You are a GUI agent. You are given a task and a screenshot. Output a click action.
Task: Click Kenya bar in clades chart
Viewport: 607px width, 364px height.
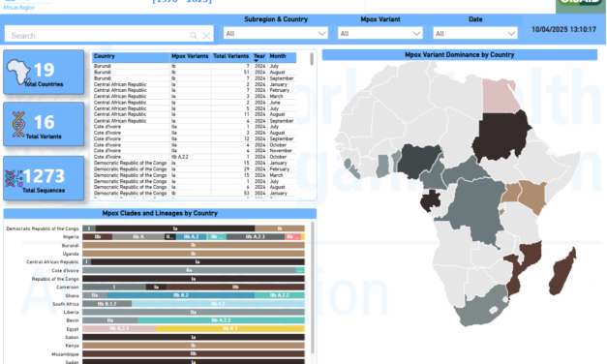(194, 346)
